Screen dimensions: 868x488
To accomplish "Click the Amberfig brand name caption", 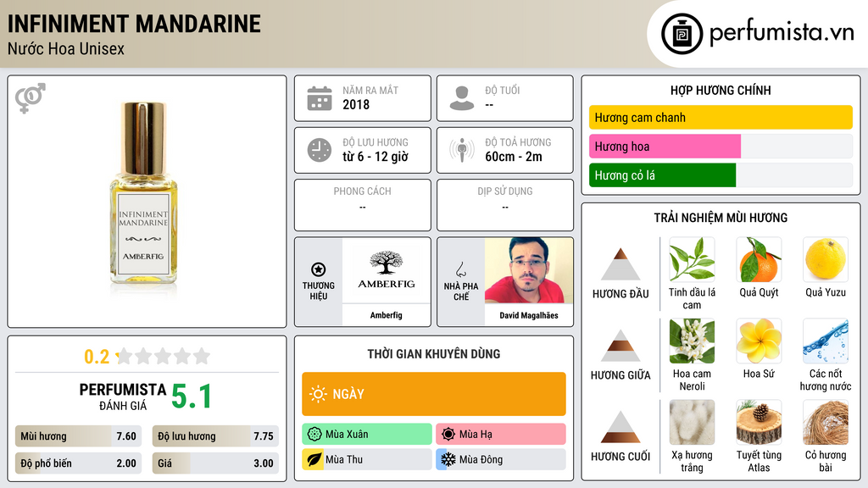I will click(387, 315).
